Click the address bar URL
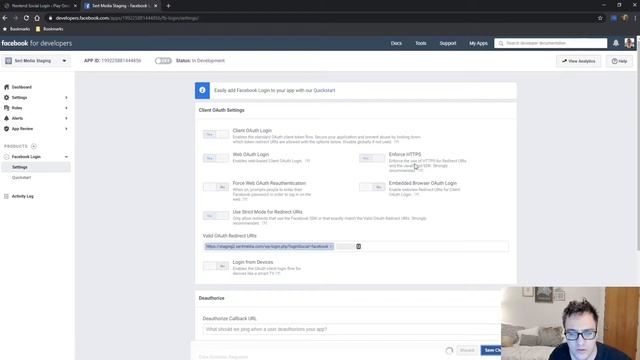This screenshot has height=360, width=640. coord(127,18)
